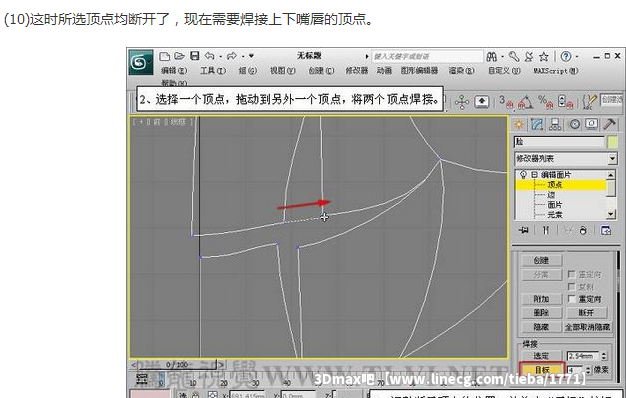Click the edit named selection sets icon

[x=589, y=102]
